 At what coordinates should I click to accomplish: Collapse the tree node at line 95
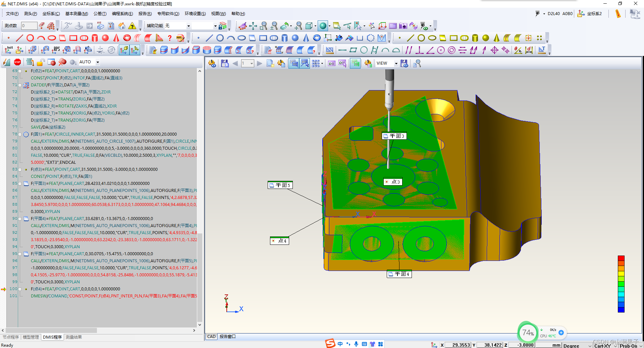(x=20, y=254)
